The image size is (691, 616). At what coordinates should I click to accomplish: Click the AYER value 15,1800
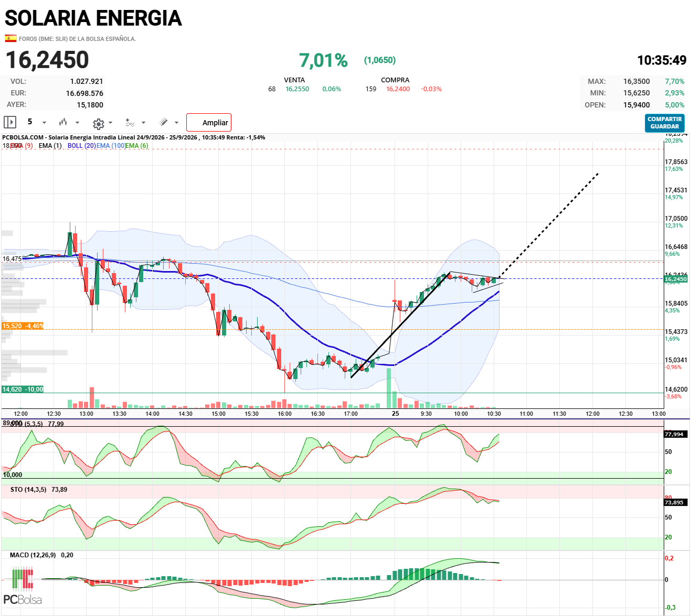(x=90, y=105)
